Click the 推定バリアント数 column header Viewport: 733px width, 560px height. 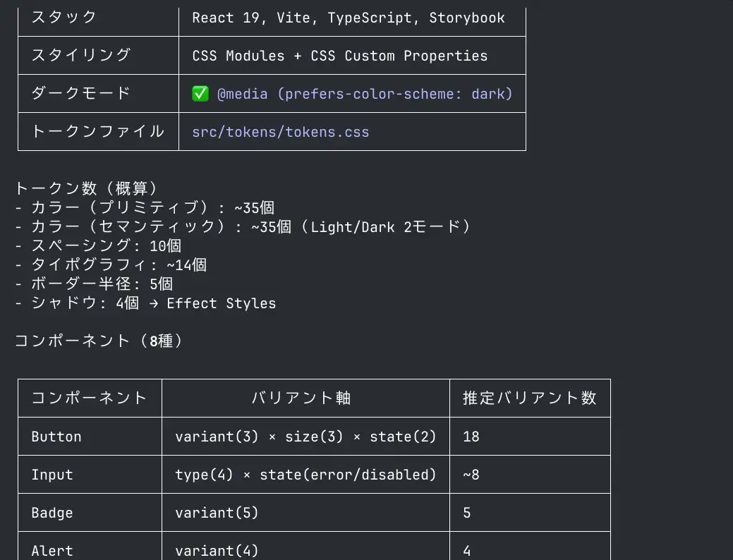(530, 398)
